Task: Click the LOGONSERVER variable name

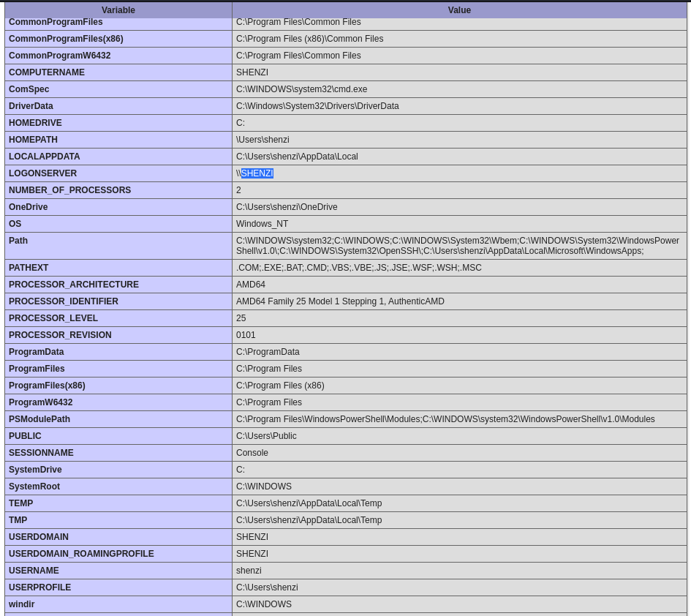Action: [42, 173]
